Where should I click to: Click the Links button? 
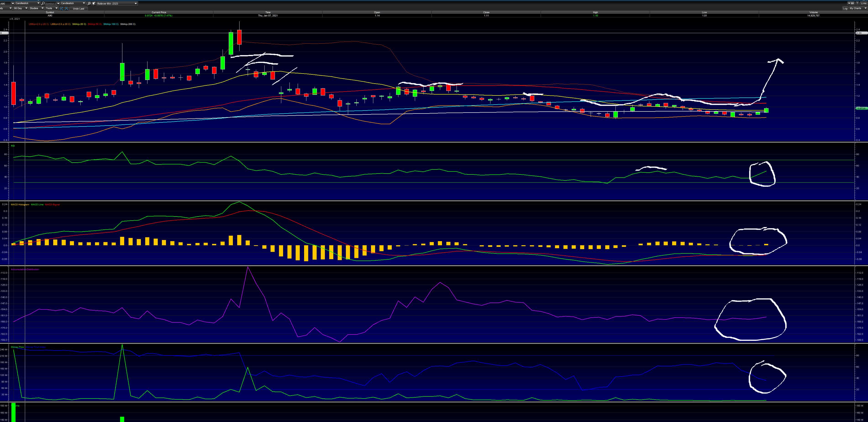coord(864,3)
